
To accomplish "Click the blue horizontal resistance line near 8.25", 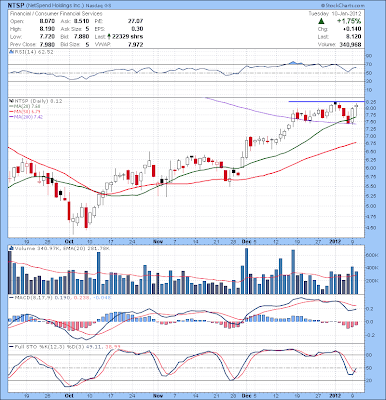I will point(326,101).
